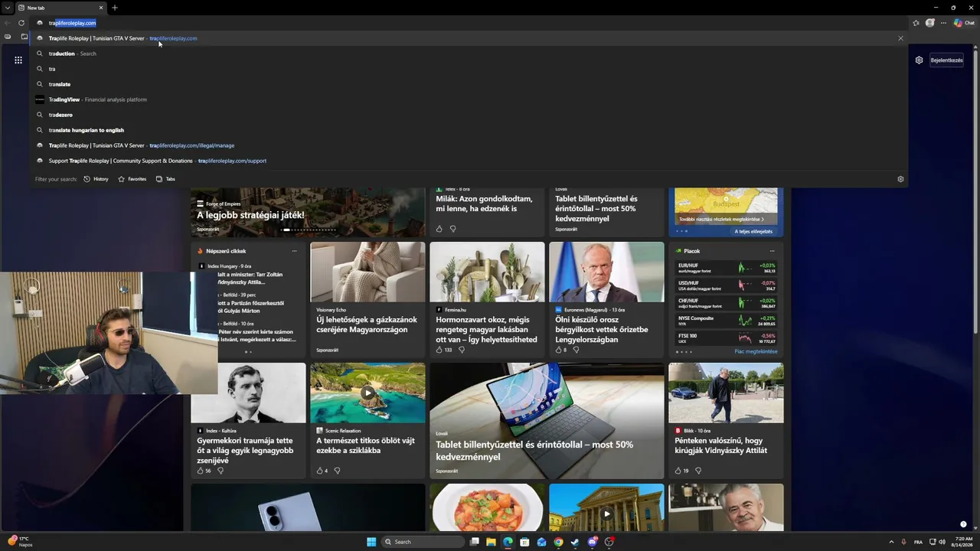Like the Blikk Vidnyászky article
This screenshot has height=551, width=980.
(x=678, y=471)
